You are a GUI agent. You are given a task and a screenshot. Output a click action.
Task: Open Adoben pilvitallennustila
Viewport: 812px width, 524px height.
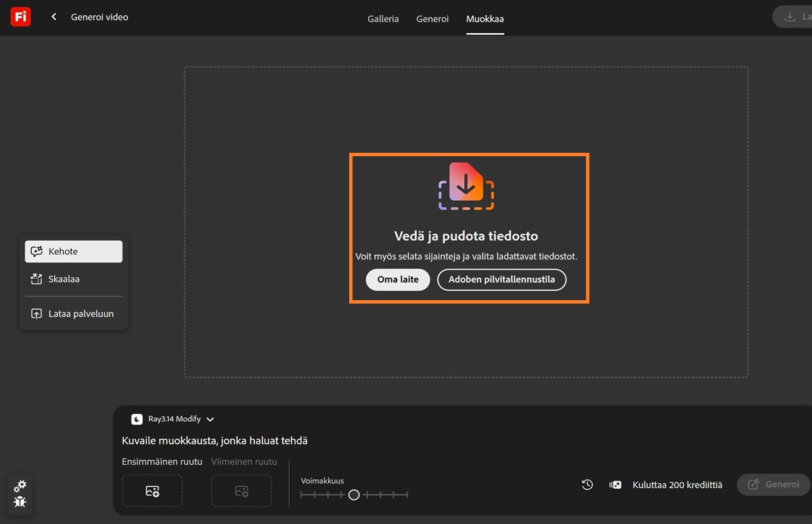click(x=501, y=279)
